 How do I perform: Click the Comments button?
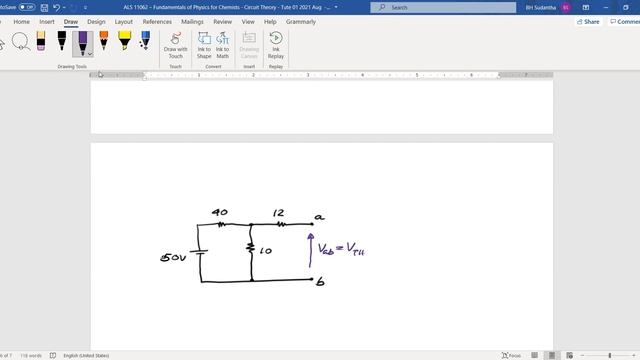click(x=624, y=22)
